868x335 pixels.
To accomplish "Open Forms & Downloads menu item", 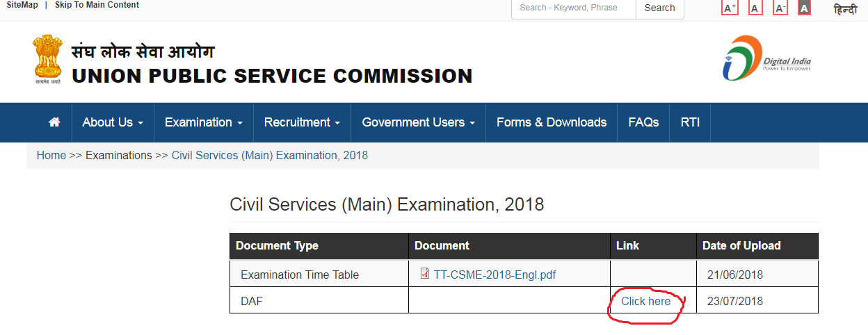I will (x=552, y=122).
